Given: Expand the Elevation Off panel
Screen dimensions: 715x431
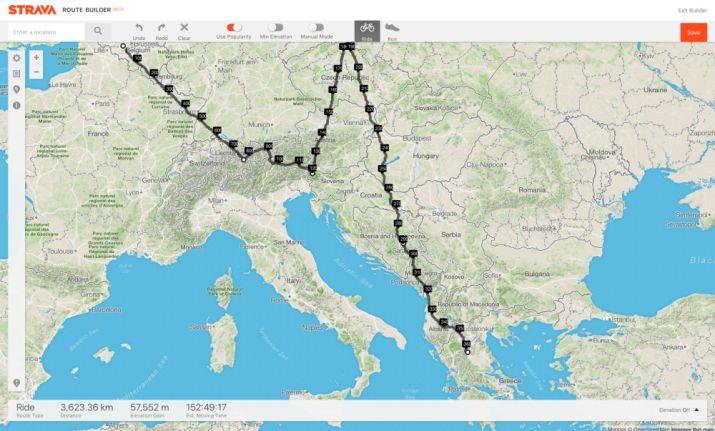Looking at the screenshot, I should pyautogui.click(x=679, y=410).
